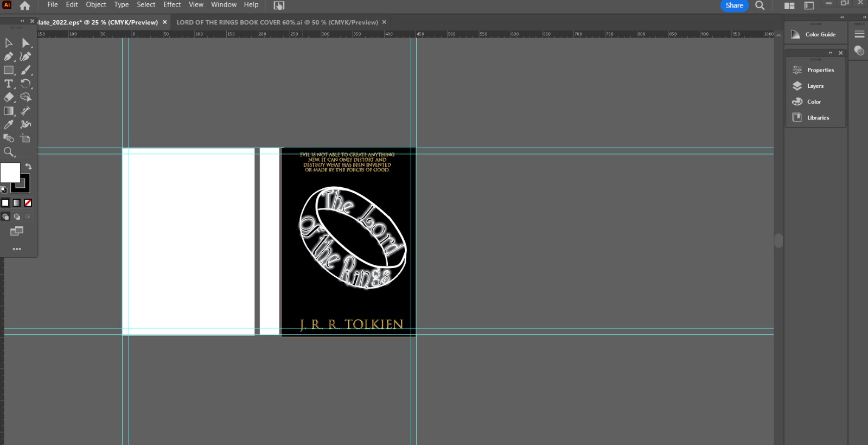Select the Zoom magnifier tool
Screen dimensions: 868x445
coord(9,152)
